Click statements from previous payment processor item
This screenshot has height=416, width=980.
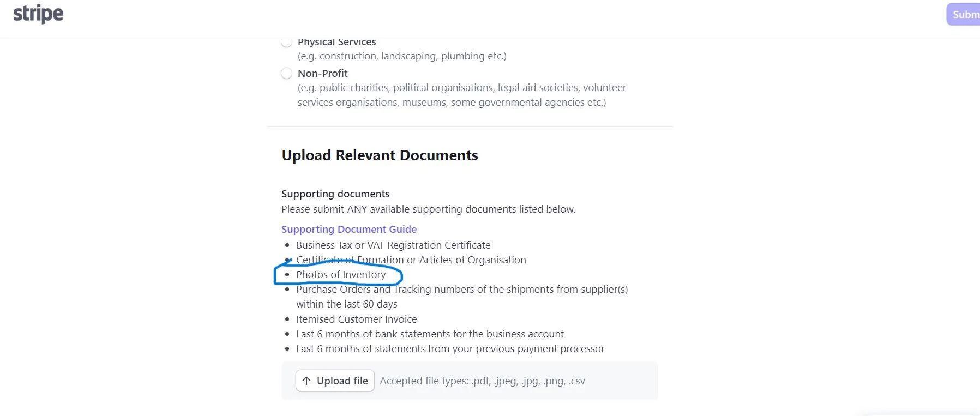coord(450,348)
